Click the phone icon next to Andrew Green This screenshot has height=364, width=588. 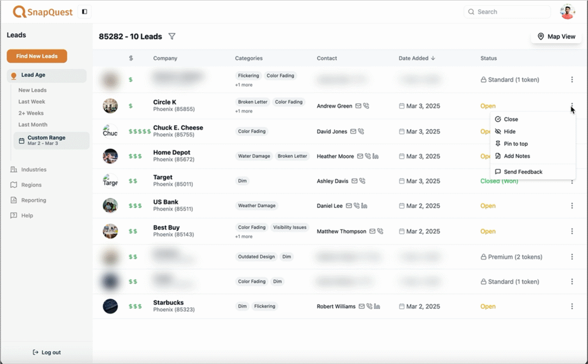[x=366, y=106]
